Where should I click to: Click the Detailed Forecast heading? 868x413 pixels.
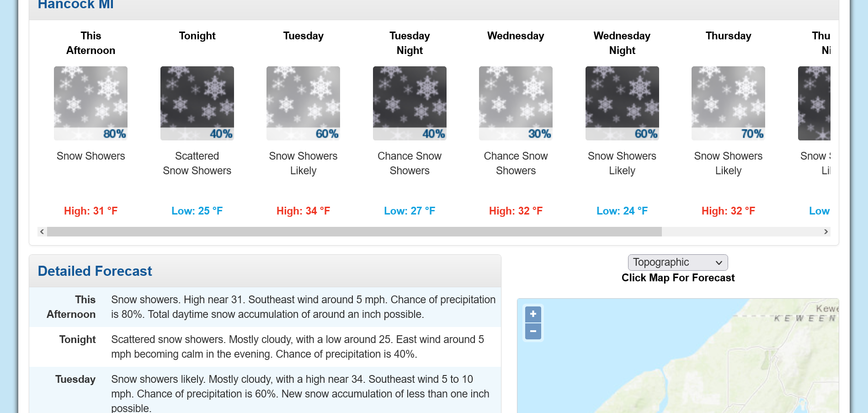point(95,271)
